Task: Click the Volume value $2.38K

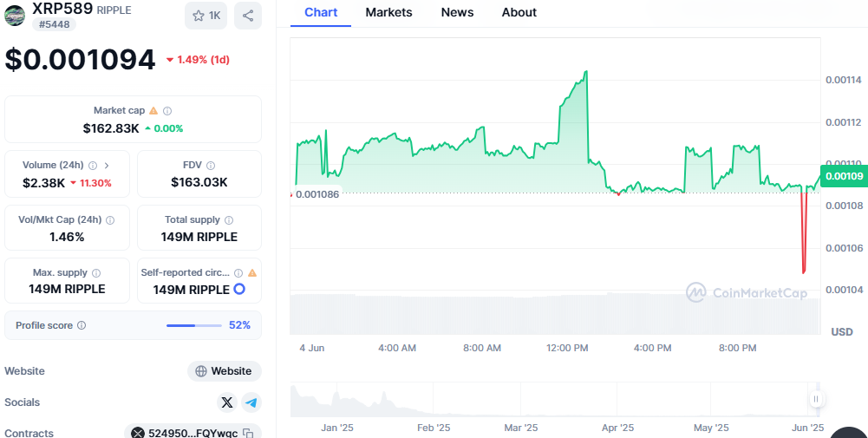Action: tap(43, 183)
